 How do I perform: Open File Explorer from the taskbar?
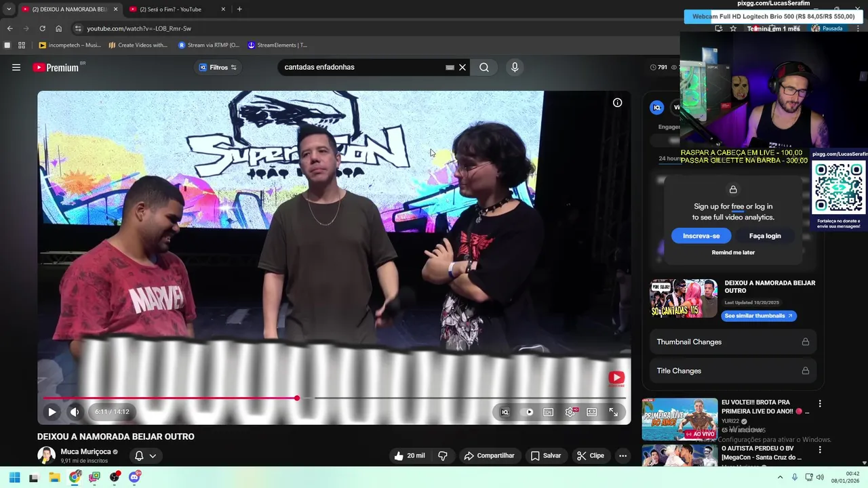(x=54, y=477)
